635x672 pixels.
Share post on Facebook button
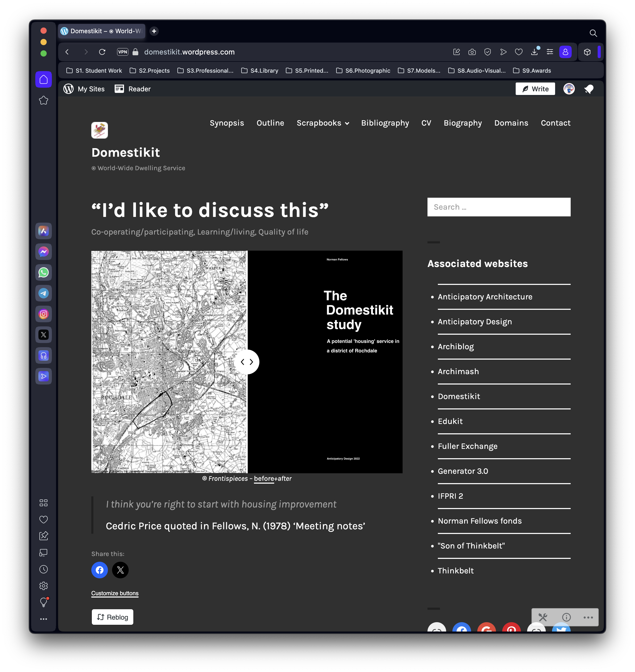(100, 570)
